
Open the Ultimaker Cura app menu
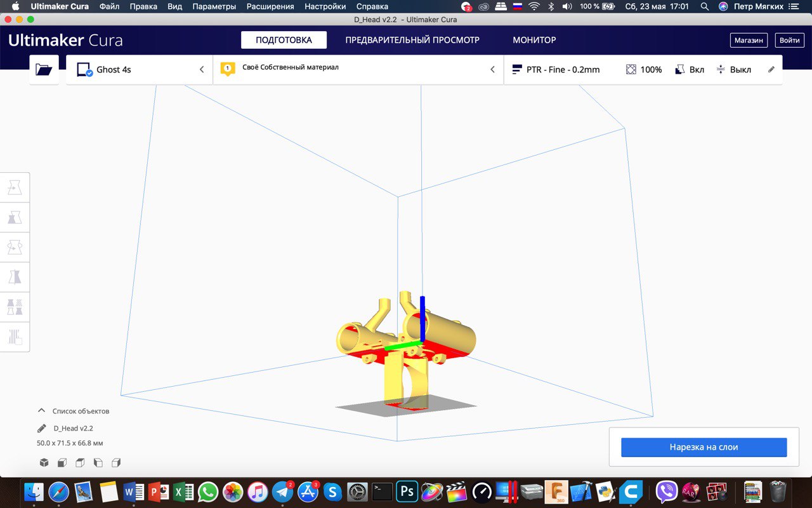tap(61, 6)
